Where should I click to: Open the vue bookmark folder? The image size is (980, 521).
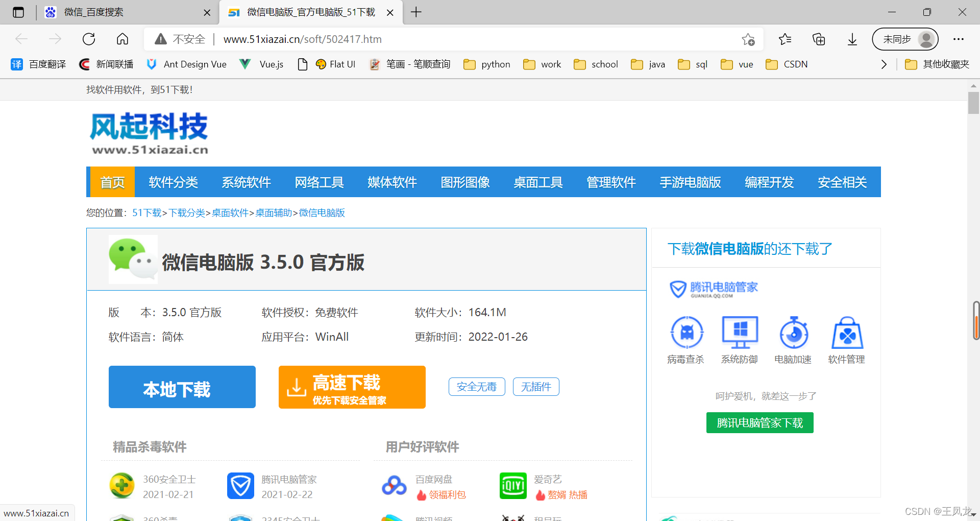coord(737,64)
